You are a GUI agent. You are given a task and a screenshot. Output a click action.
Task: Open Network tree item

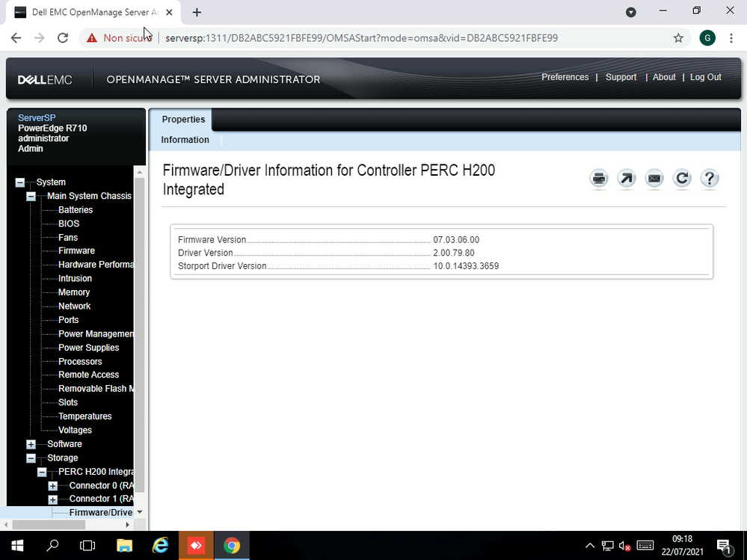(74, 307)
